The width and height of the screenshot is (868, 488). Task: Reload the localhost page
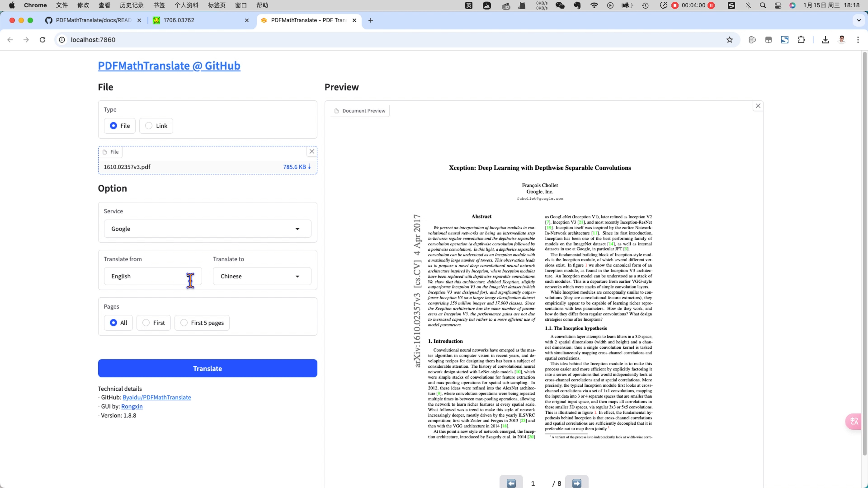coord(42,40)
